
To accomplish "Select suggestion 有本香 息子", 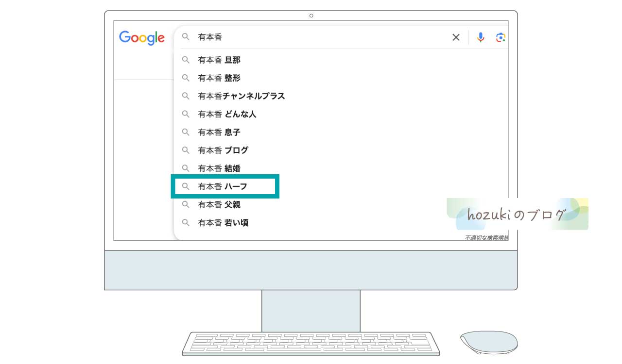I will tap(219, 132).
